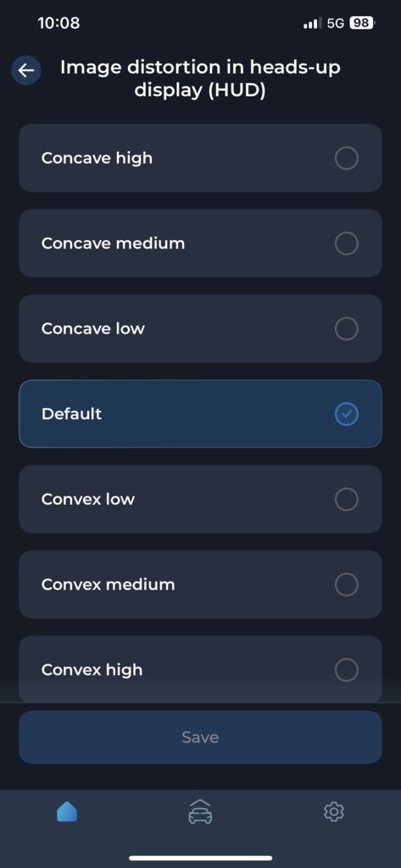This screenshot has width=401, height=868.
Task: Tap the Concave high label text
Action: tap(97, 159)
